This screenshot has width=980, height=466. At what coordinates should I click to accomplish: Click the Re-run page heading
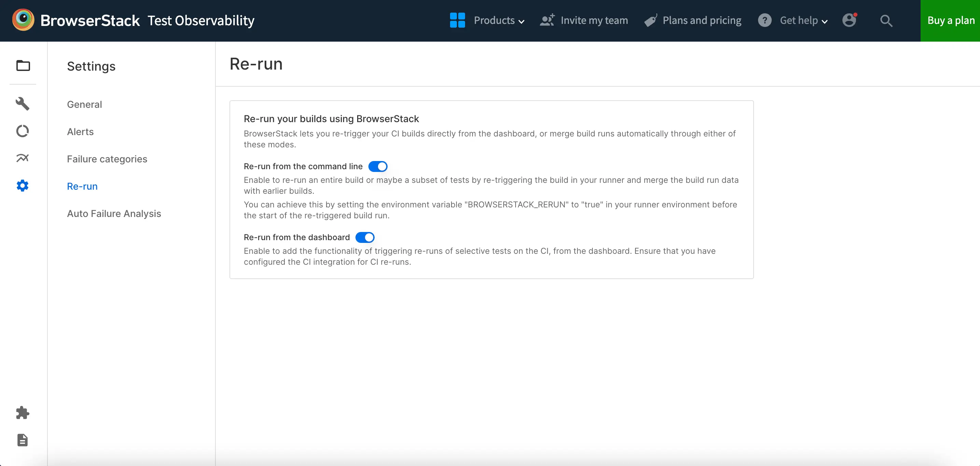(x=256, y=64)
